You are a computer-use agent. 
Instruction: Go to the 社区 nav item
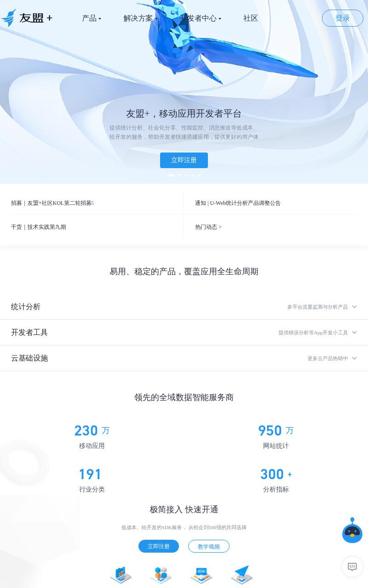point(251,18)
